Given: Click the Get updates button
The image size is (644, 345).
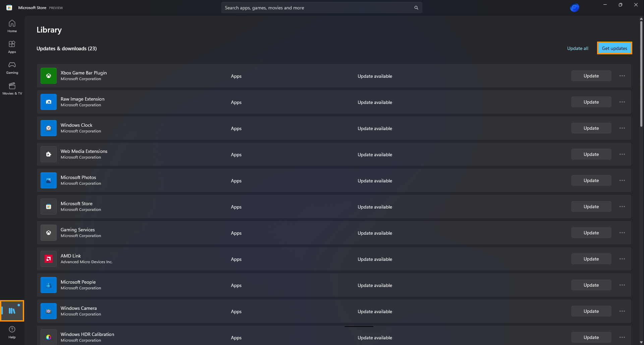Looking at the screenshot, I should [x=614, y=48].
